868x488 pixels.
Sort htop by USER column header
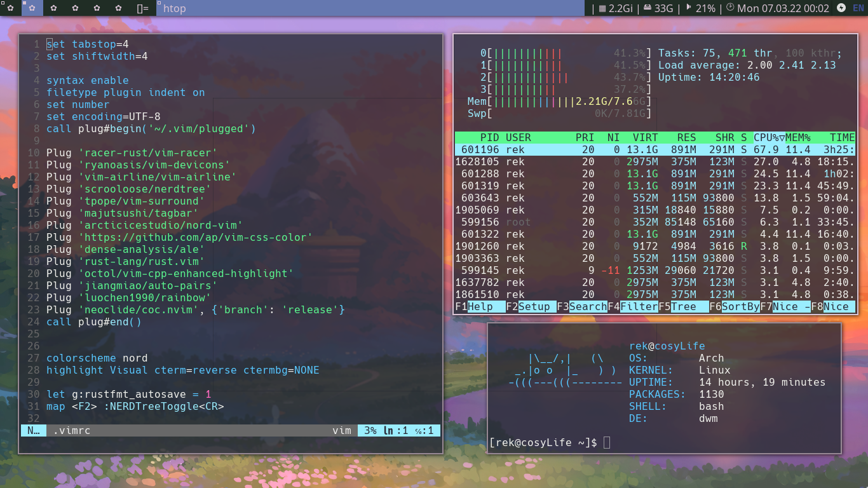(x=519, y=137)
